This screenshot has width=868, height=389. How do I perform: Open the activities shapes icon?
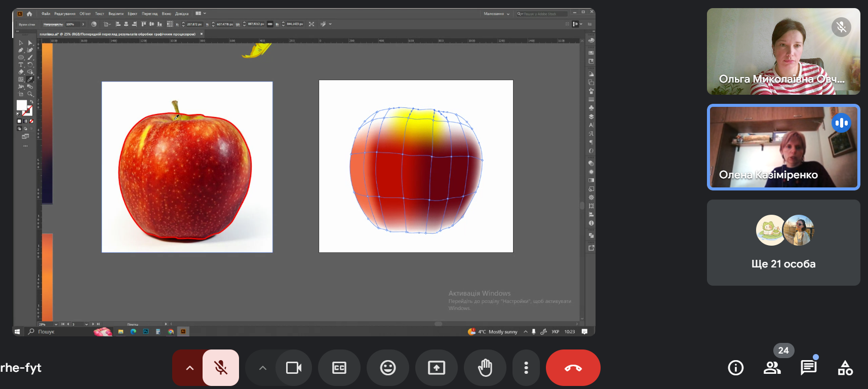[x=845, y=368]
